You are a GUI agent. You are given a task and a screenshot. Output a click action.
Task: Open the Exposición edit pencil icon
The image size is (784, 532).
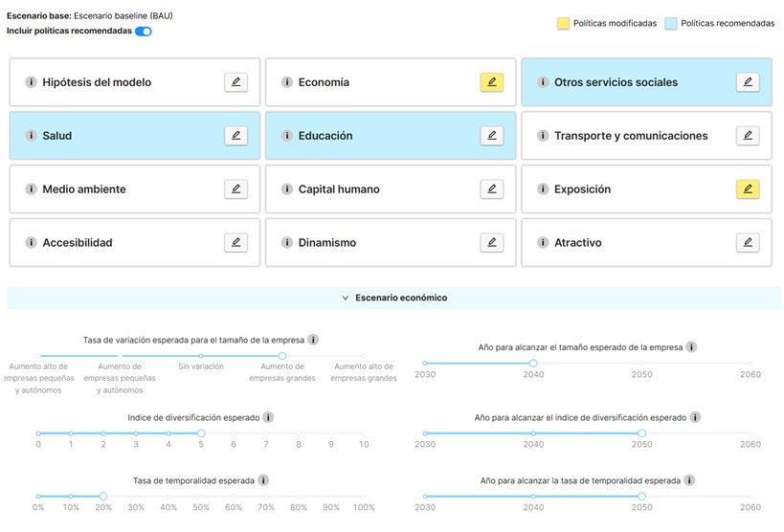pyautogui.click(x=748, y=189)
